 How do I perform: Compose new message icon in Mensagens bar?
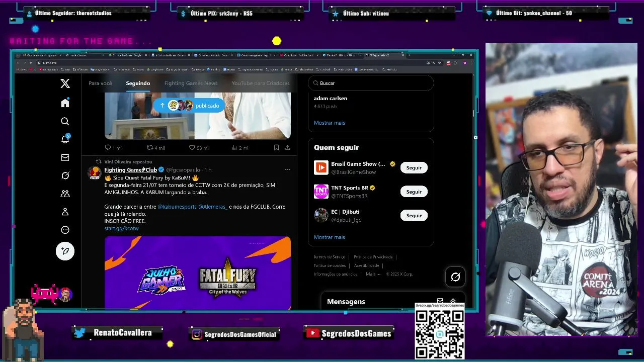pyautogui.click(x=440, y=301)
